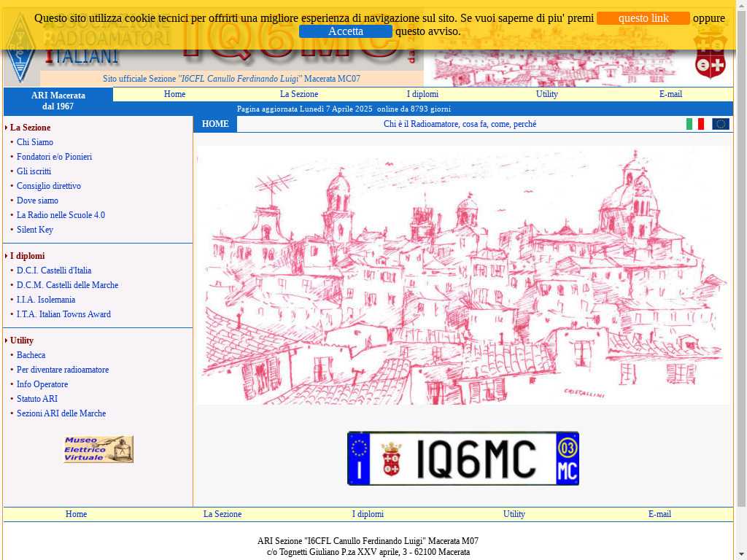Click the Italian flag icon
The width and height of the screenshot is (747, 560).
(695, 124)
